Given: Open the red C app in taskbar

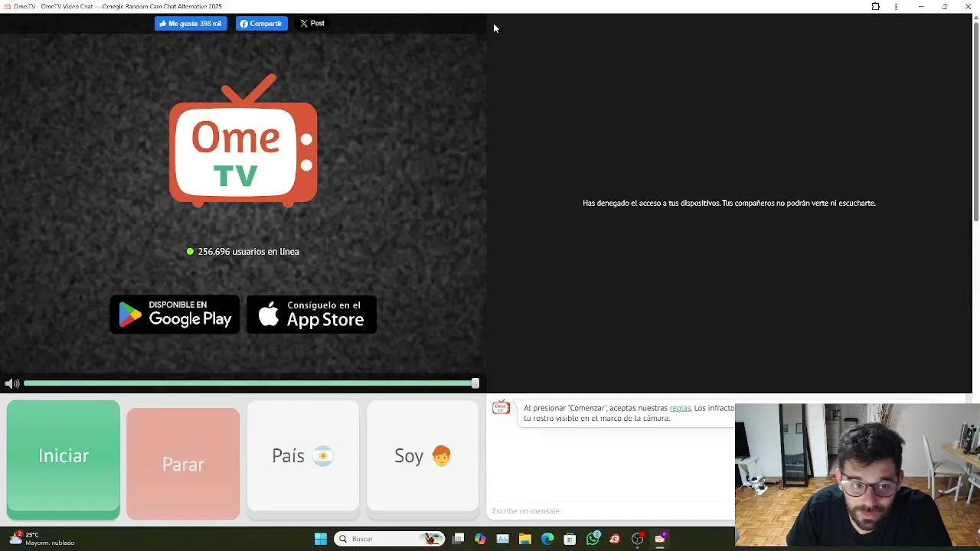Looking at the screenshot, I should (615, 539).
